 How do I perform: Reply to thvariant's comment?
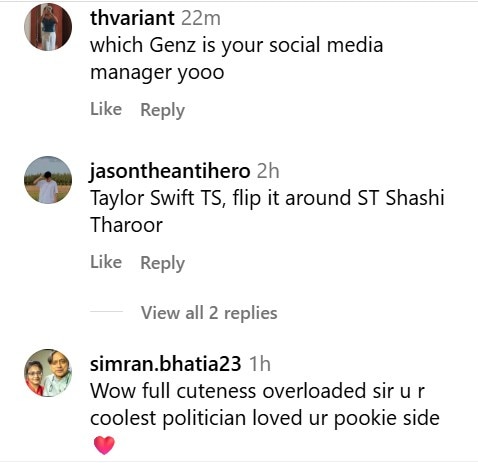pos(163,110)
